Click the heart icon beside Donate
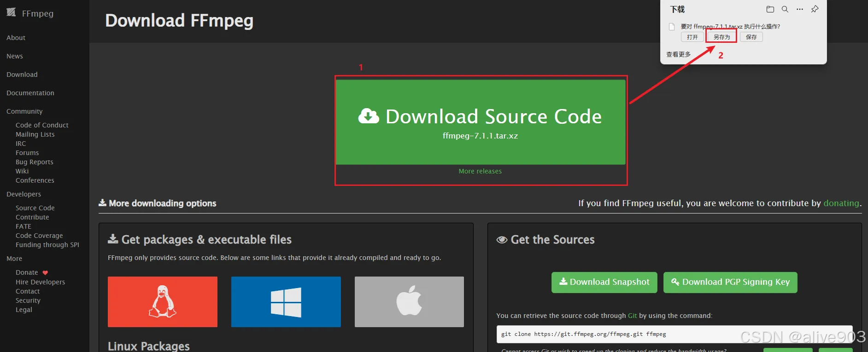868x352 pixels. point(45,273)
